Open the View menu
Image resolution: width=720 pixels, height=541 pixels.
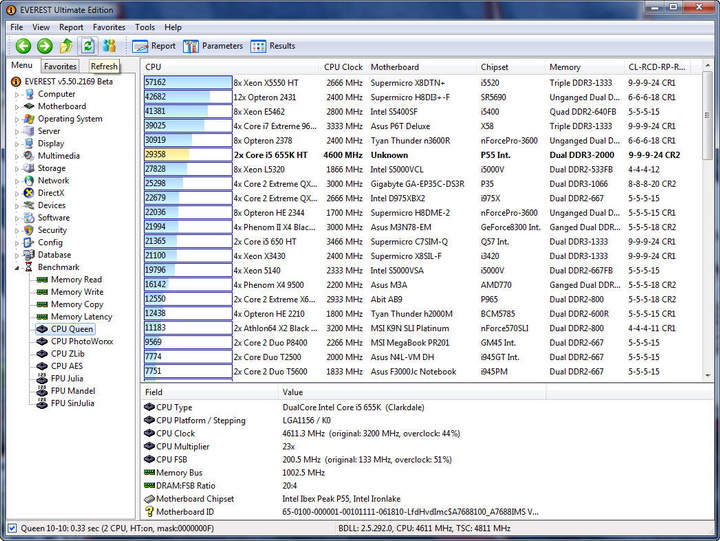[x=41, y=28]
